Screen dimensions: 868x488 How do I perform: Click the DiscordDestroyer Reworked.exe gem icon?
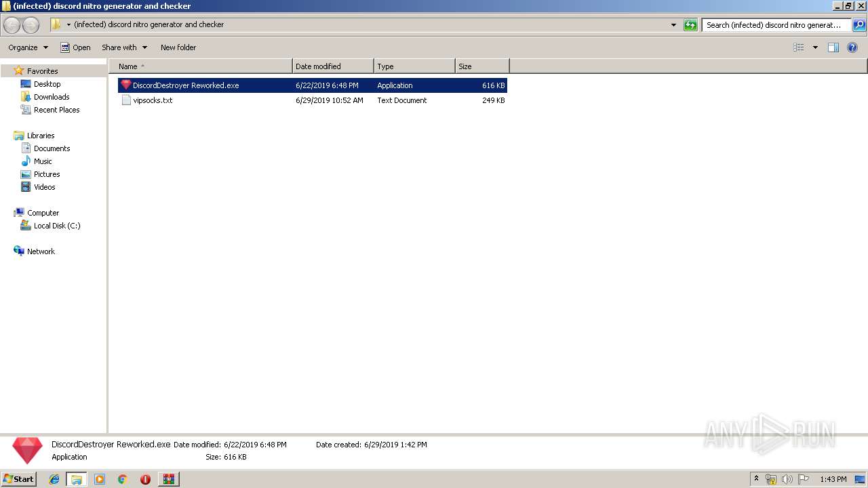125,85
